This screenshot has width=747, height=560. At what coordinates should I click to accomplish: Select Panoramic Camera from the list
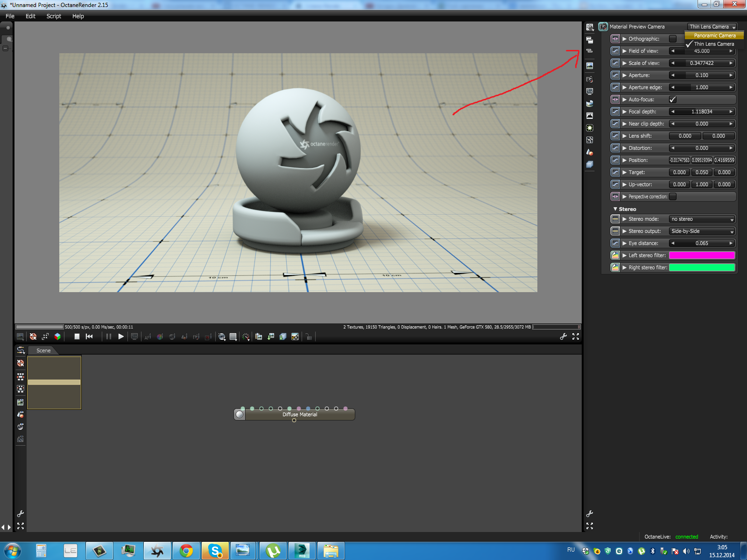(x=714, y=35)
